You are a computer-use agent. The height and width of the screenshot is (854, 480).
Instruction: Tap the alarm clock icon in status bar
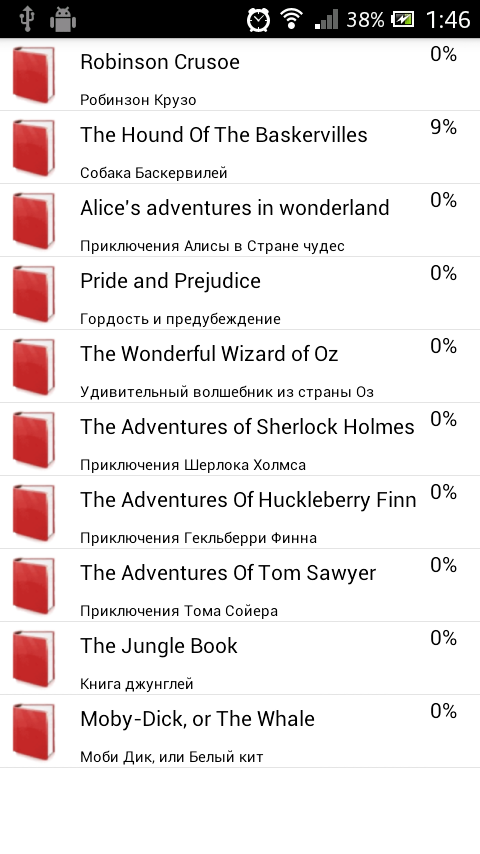coord(258,20)
